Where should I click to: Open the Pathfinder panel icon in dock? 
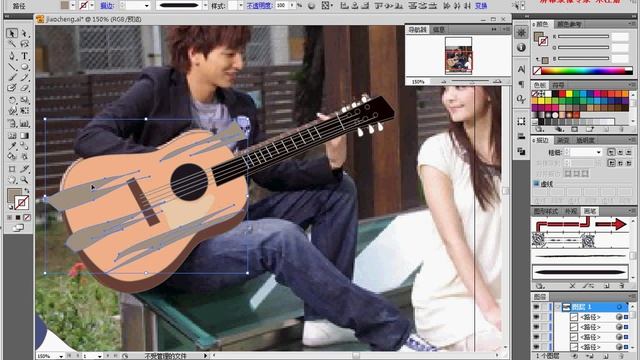[x=521, y=151]
